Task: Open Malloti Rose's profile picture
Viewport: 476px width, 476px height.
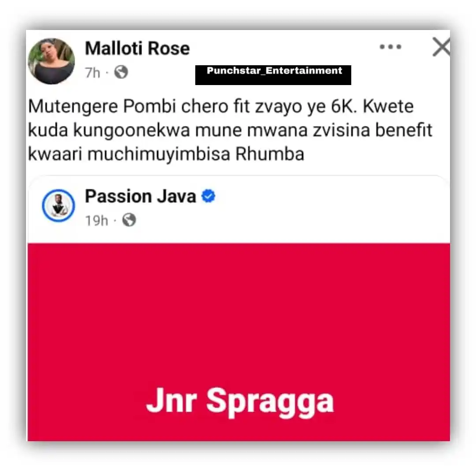Action: click(51, 61)
